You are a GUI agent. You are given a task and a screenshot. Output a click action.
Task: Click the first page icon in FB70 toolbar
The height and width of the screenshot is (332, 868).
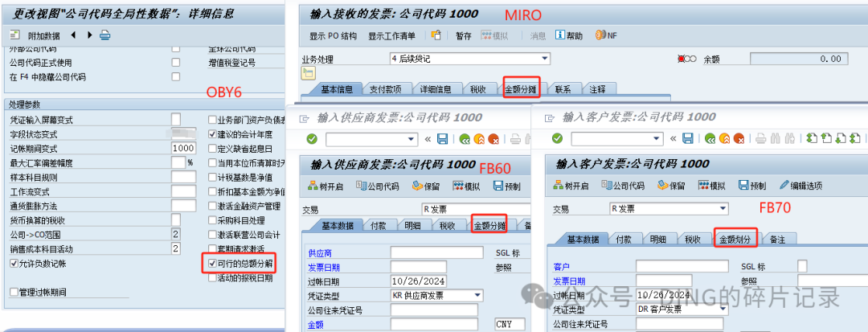(x=812, y=138)
